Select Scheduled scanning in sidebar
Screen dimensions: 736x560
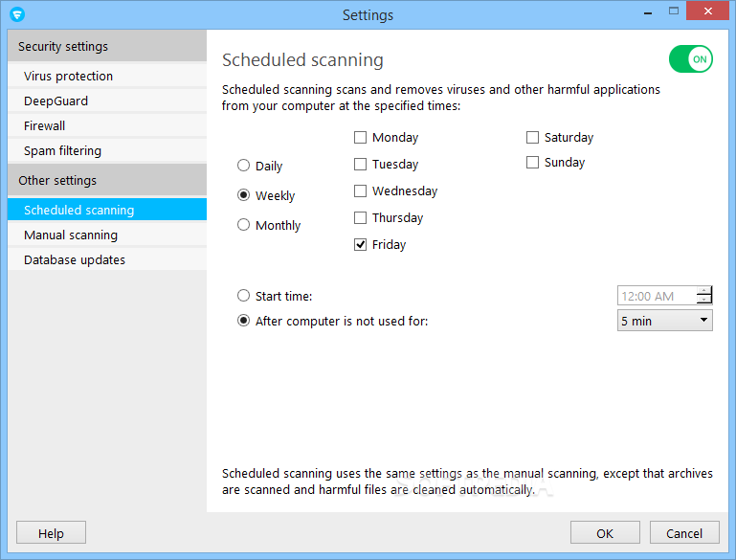click(x=107, y=210)
